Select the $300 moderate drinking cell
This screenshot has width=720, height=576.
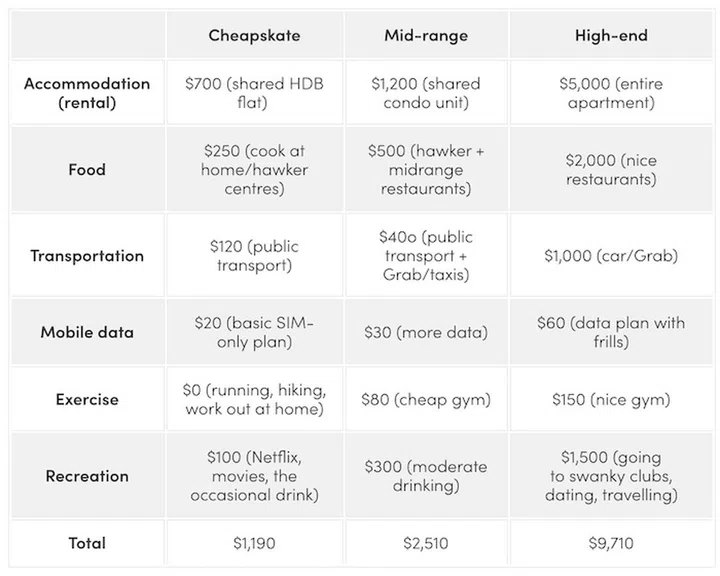(x=426, y=476)
